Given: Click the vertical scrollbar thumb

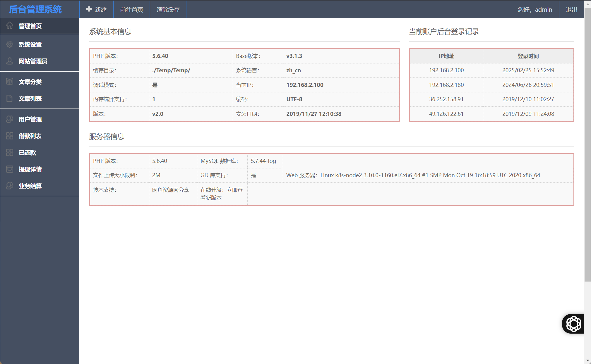Looking at the screenshot, I should (x=587, y=145).
